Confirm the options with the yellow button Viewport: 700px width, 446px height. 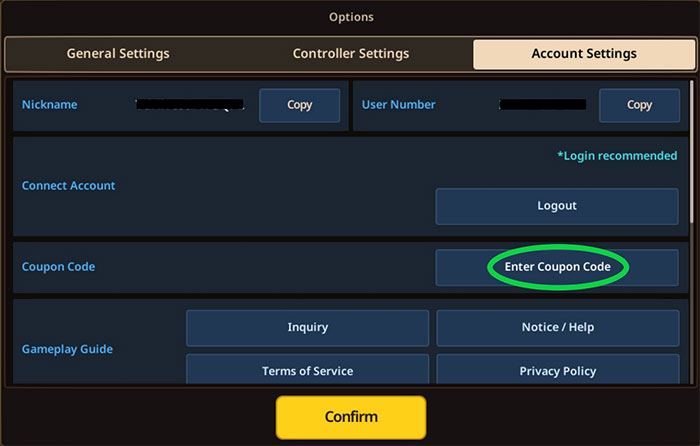[x=350, y=416]
